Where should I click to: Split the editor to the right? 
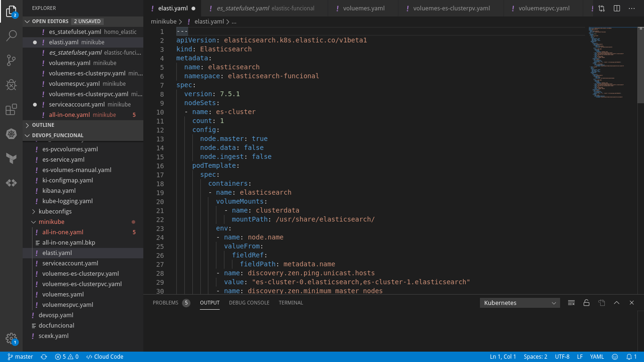click(x=617, y=8)
